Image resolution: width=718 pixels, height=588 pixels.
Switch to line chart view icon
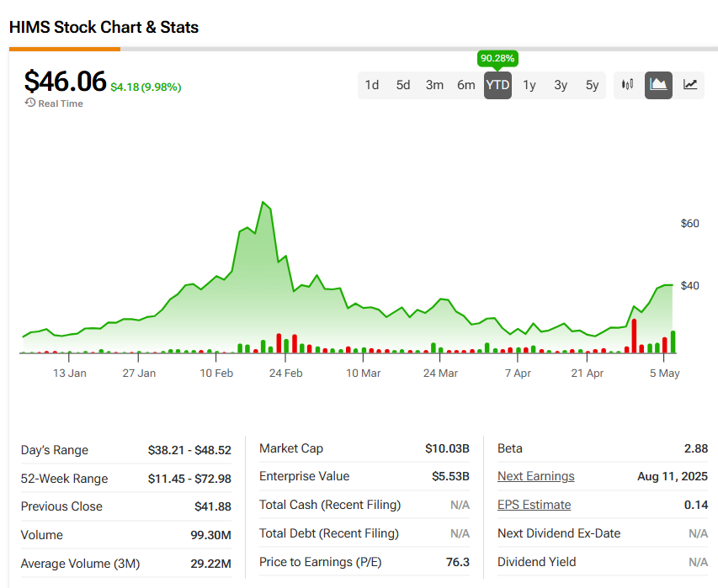click(690, 85)
